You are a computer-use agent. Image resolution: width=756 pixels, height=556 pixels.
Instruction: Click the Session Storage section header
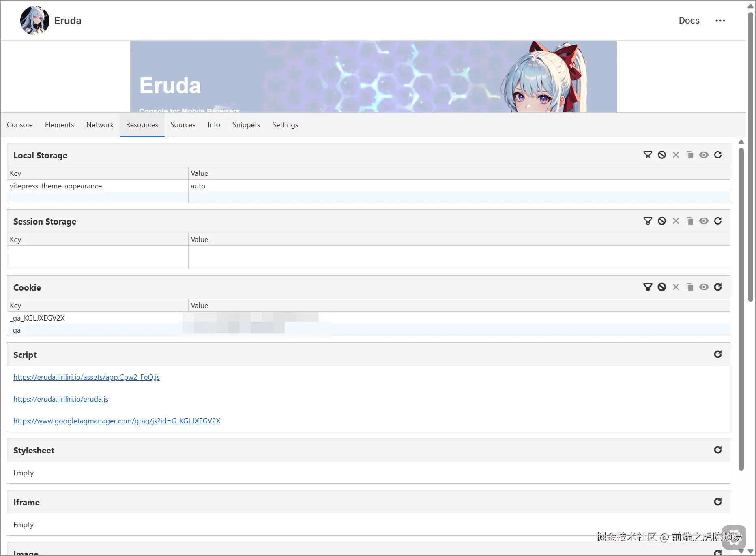click(x=368, y=221)
